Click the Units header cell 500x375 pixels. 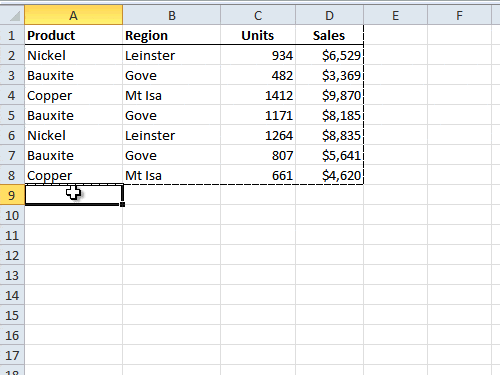point(258,35)
